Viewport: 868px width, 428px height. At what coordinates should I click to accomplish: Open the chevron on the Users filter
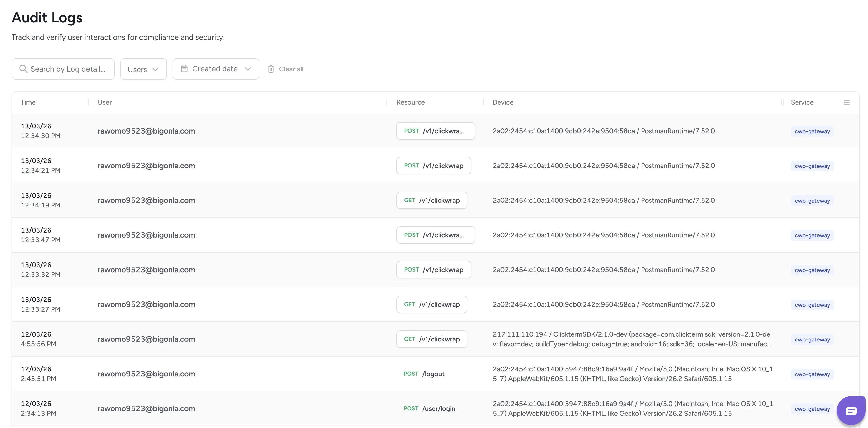[x=156, y=69]
